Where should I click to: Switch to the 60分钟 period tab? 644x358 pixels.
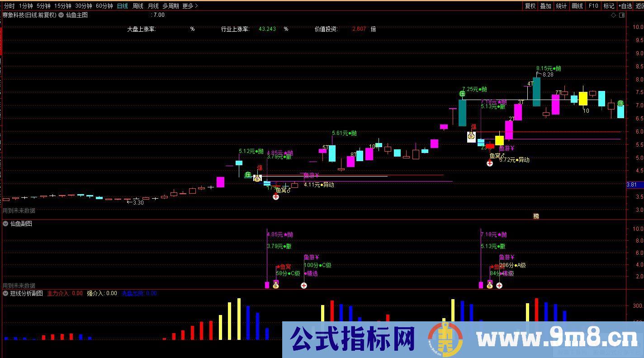click(x=104, y=6)
